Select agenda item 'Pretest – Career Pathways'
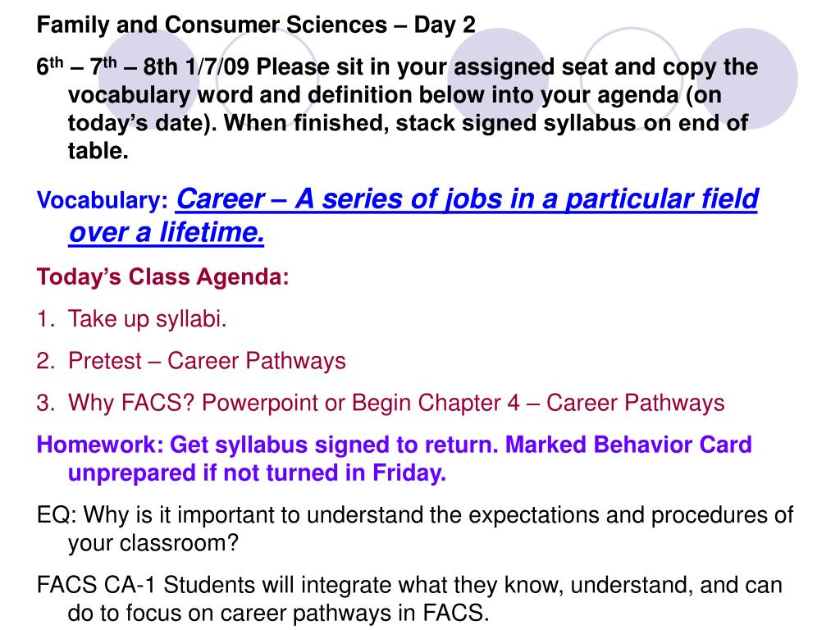This screenshot has height=630, width=840. coord(207,361)
